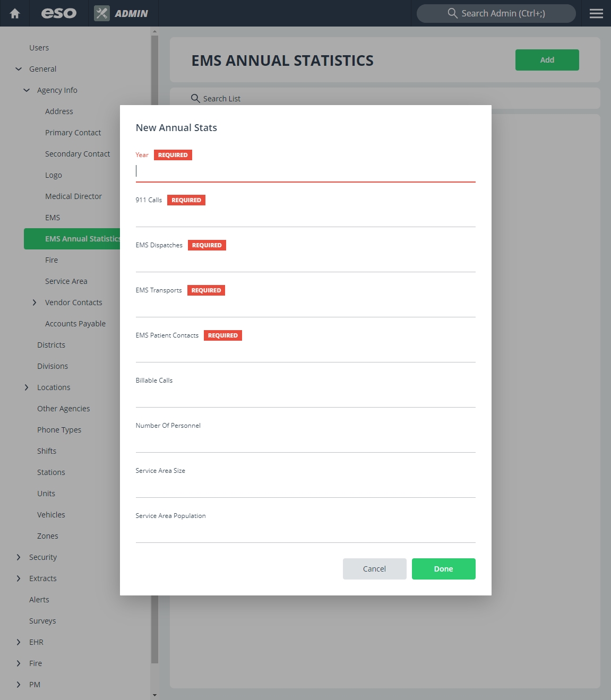Click magnifier icon in Search Admin box
The height and width of the screenshot is (700, 611).
(452, 13)
